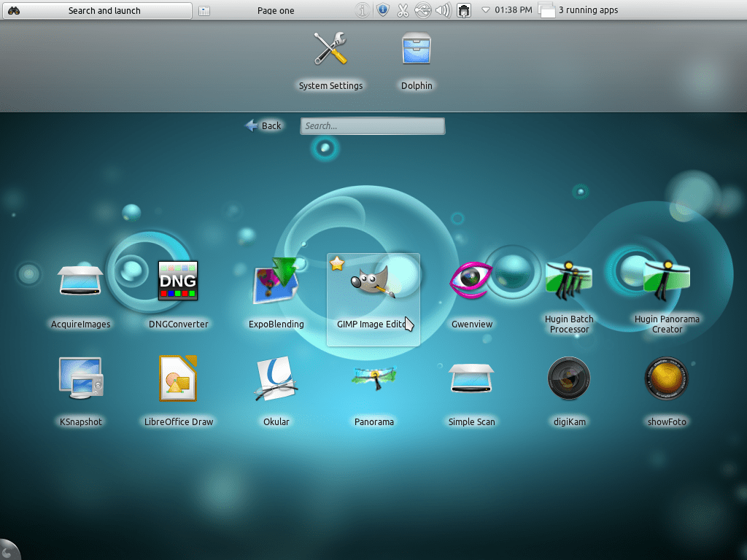Expand hidden system tray icons arrow
The height and width of the screenshot is (560, 747).
[x=485, y=10]
